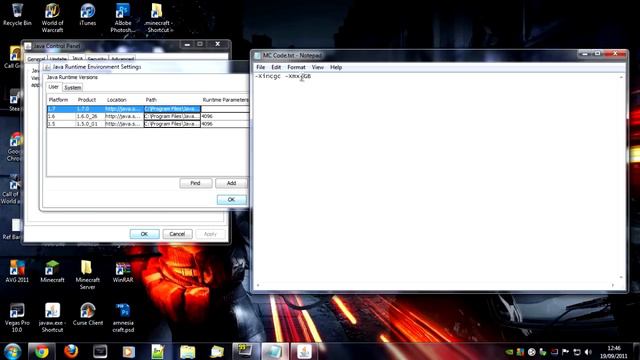
Task: Open amnesia craft.psd file
Action: pos(123,318)
